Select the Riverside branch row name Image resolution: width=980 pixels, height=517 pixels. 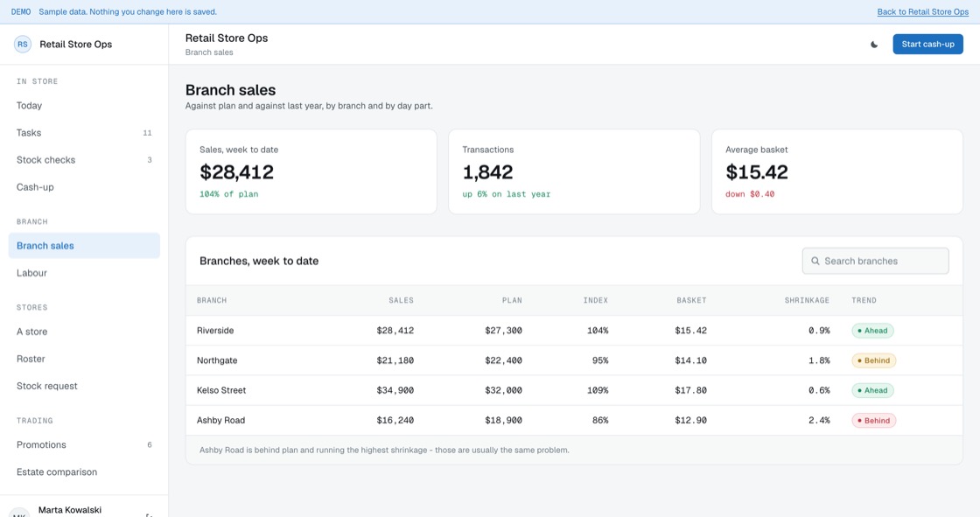click(215, 331)
